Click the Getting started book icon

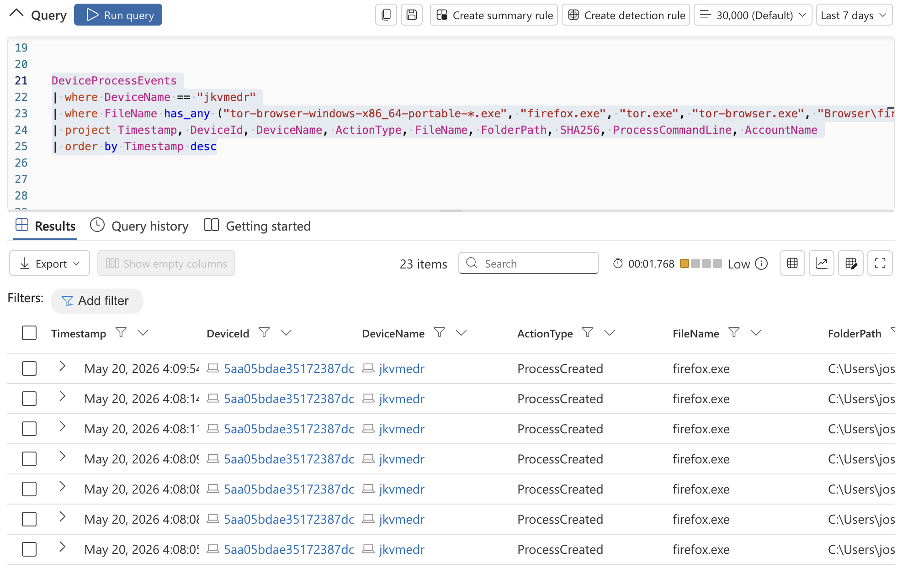coord(212,225)
